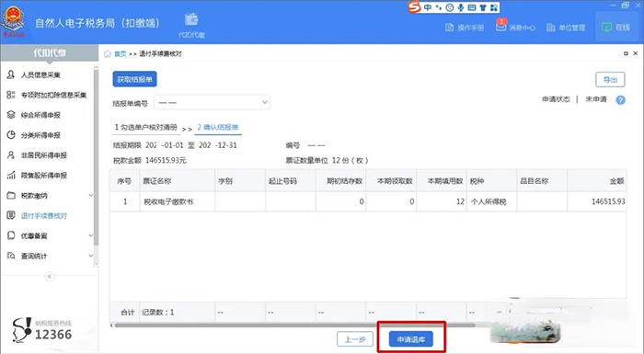The image size is (644, 354).
Task: Open Sogou soft keyboard icon
Action: [472, 7]
